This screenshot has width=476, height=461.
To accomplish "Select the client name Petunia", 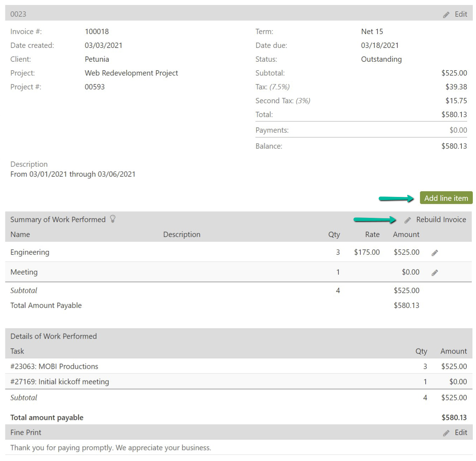I will tap(96, 59).
